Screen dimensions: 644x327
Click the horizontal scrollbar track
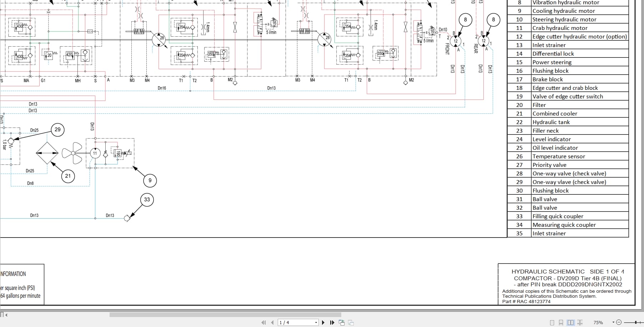click(x=214, y=315)
